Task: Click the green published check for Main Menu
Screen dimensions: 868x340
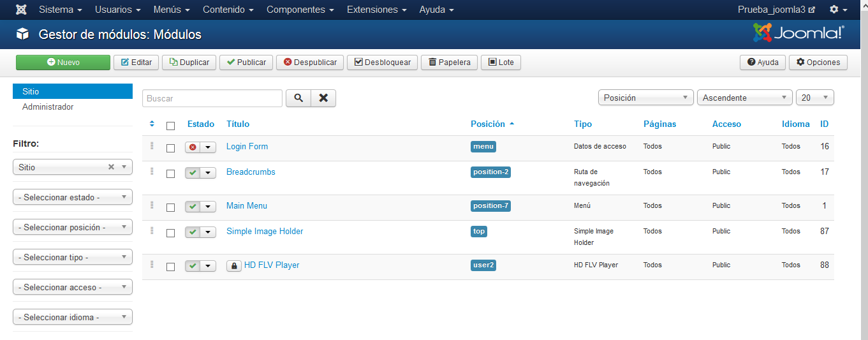Action: [193, 207]
